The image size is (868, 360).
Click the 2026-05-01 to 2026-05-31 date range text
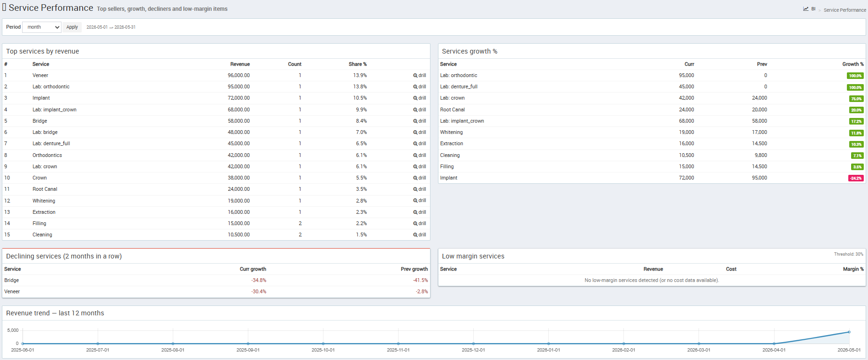pyautogui.click(x=111, y=27)
